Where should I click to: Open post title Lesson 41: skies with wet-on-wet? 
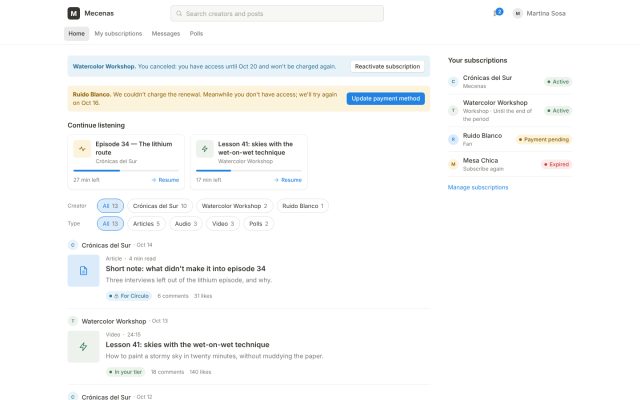(187, 344)
